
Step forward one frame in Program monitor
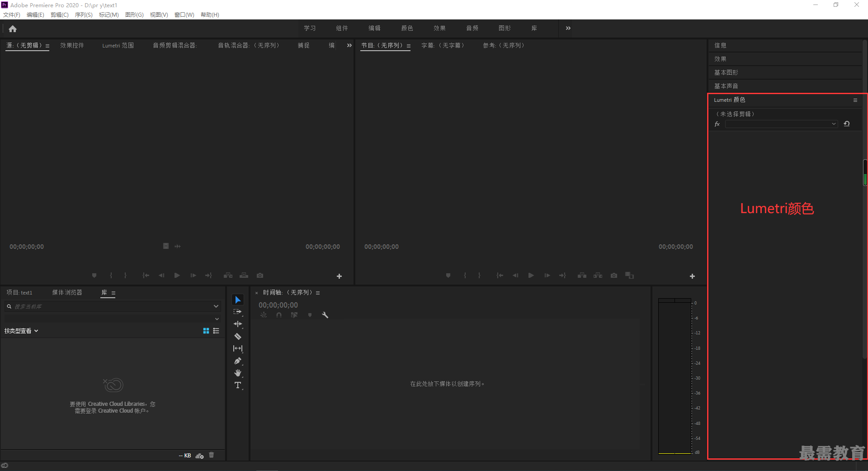(547, 275)
